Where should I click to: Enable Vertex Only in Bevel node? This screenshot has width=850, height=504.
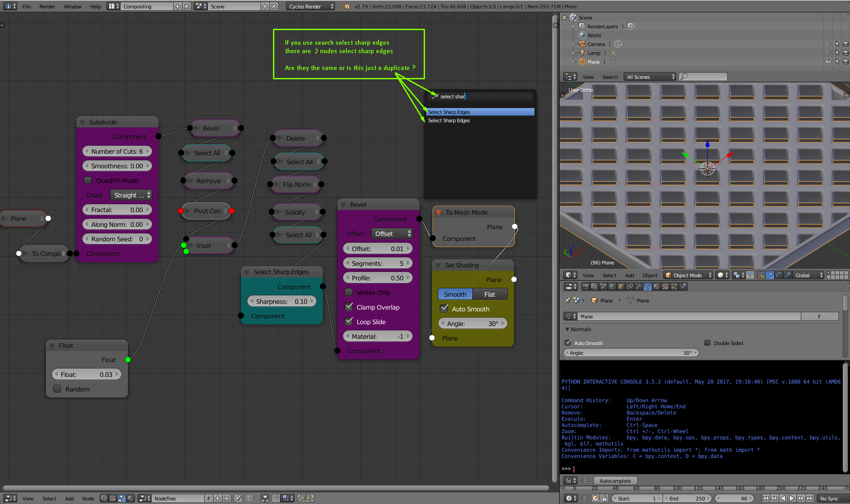349,292
